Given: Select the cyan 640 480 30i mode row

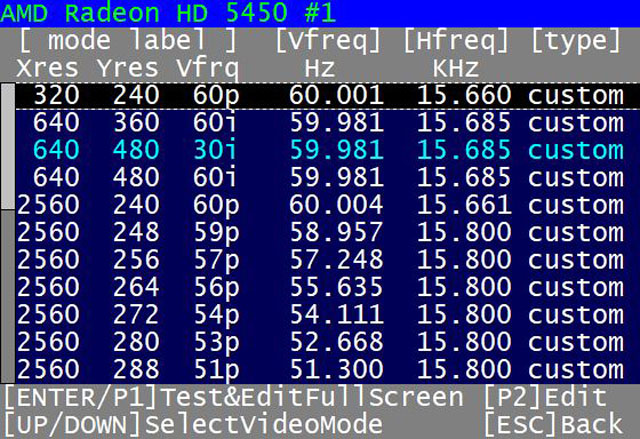Looking at the screenshot, I should tap(327, 150).
